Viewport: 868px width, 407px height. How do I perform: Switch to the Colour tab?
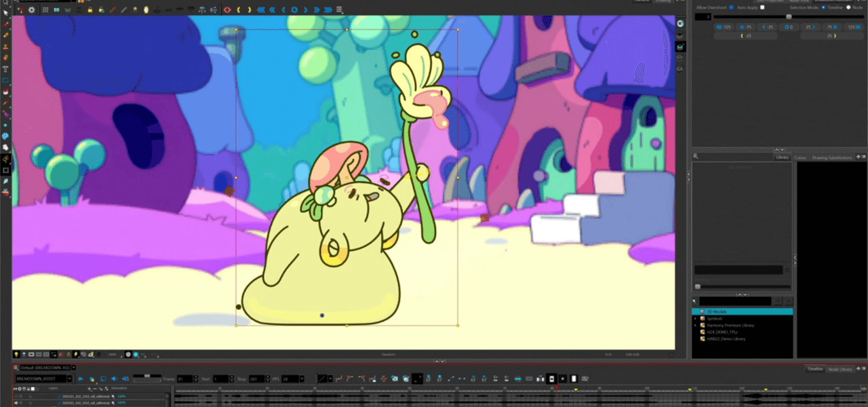click(x=800, y=157)
